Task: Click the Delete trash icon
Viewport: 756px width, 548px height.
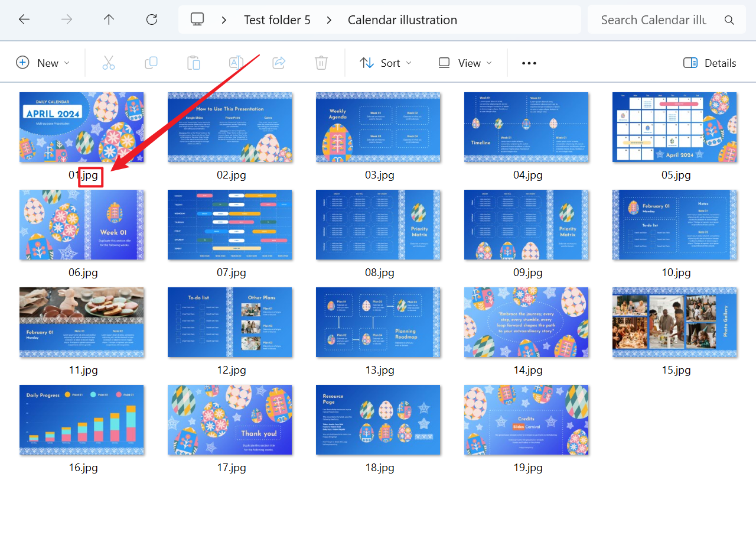Action: click(321, 63)
